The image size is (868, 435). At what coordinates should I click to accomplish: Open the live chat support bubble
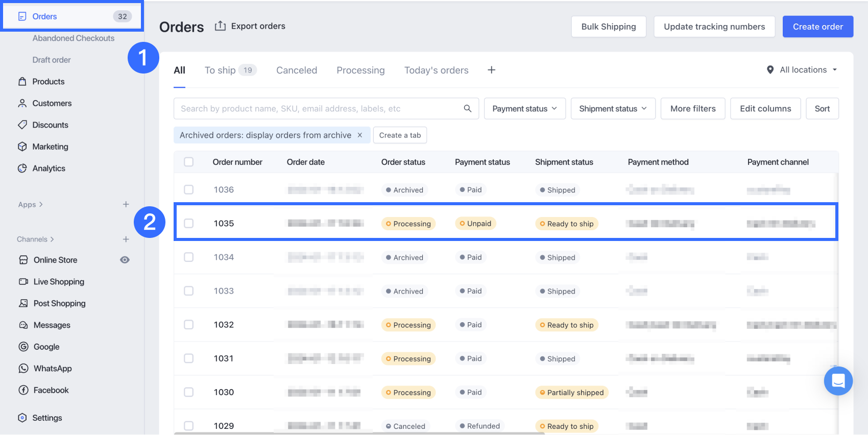tap(838, 381)
